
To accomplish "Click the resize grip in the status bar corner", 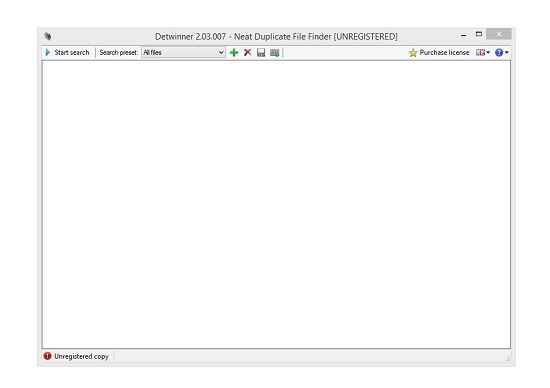I will click(x=508, y=359).
